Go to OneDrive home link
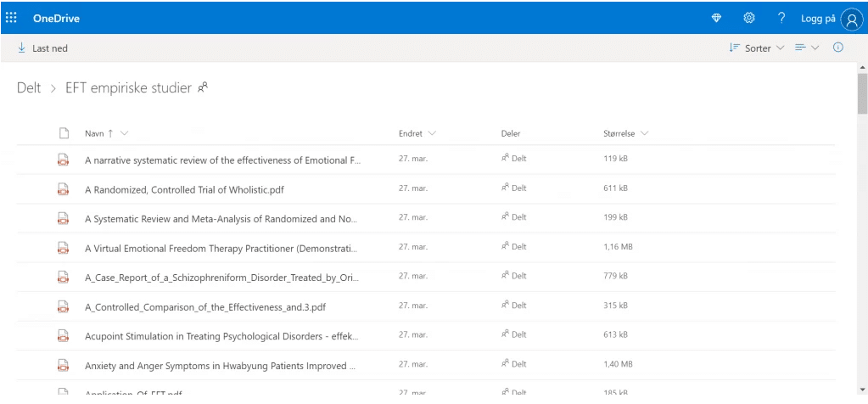The image size is (868, 404). [56, 19]
